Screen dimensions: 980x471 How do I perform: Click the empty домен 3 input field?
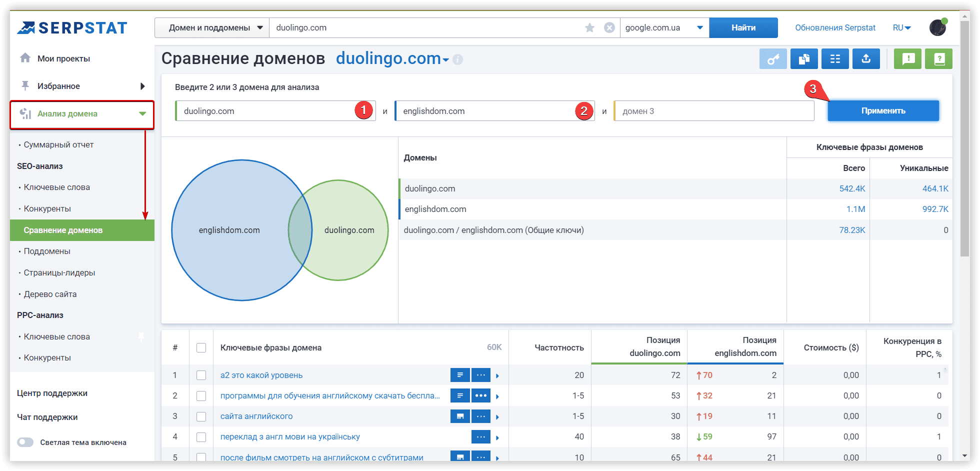[714, 111]
